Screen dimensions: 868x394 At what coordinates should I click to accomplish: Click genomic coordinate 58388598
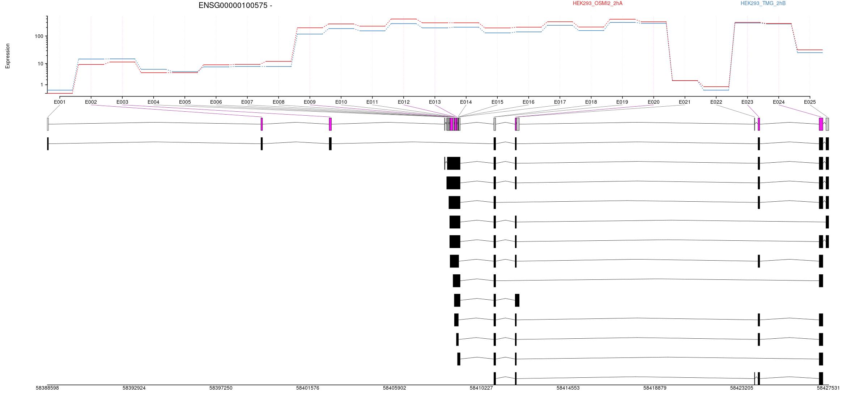coord(47,388)
